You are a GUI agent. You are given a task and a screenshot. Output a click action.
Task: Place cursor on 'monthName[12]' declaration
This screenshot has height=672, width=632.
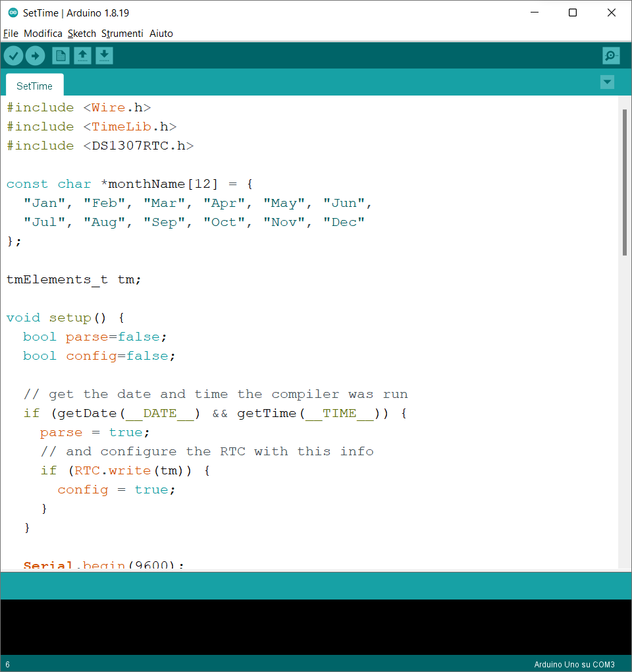pyautogui.click(x=163, y=184)
